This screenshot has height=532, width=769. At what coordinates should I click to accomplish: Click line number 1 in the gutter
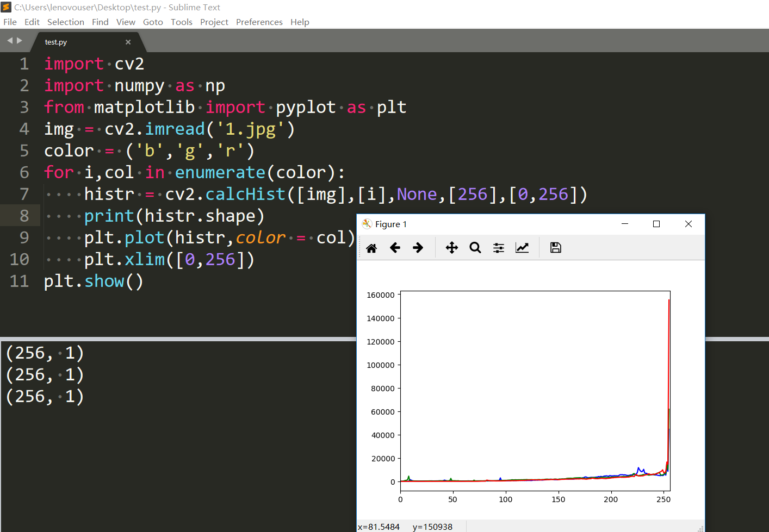(24, 64)
